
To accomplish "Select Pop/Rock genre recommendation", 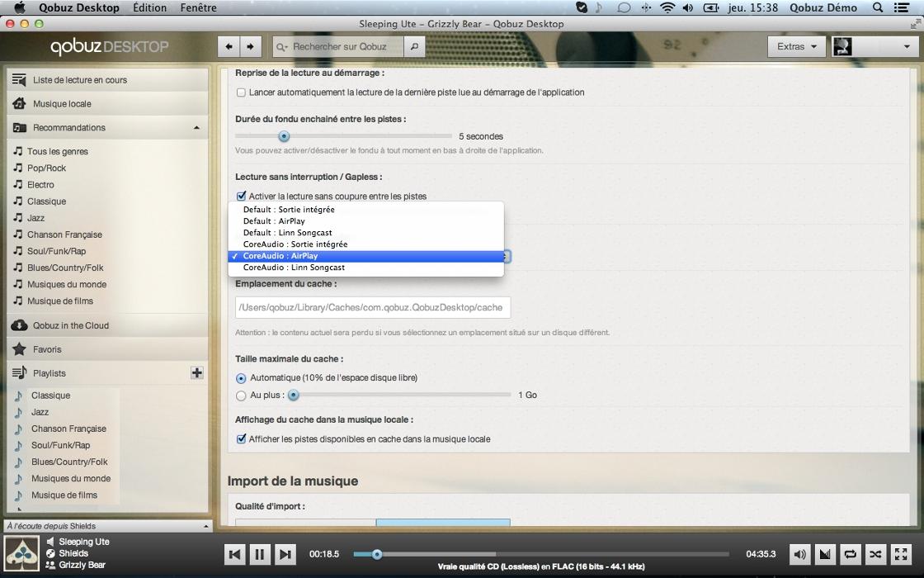I will pos(46,168).
